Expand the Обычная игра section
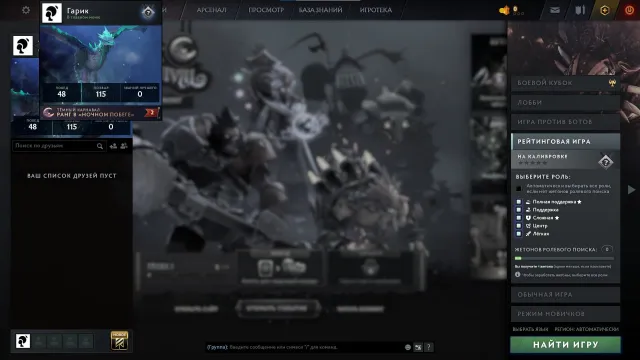This screenshot has width=640, height=360. click(x=565, y=294)
